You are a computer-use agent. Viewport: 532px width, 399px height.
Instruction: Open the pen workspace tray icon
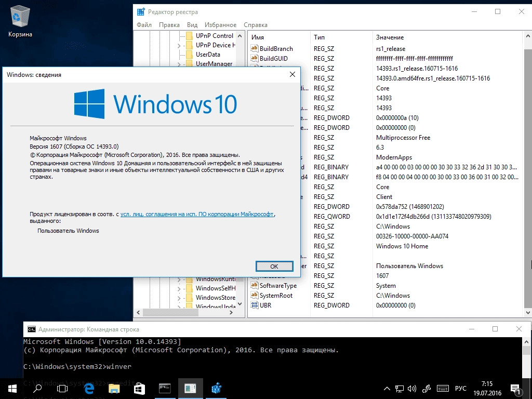426,389
